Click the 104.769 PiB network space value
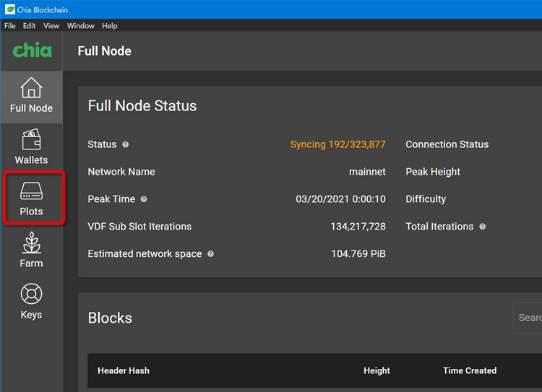 [358, 254]
